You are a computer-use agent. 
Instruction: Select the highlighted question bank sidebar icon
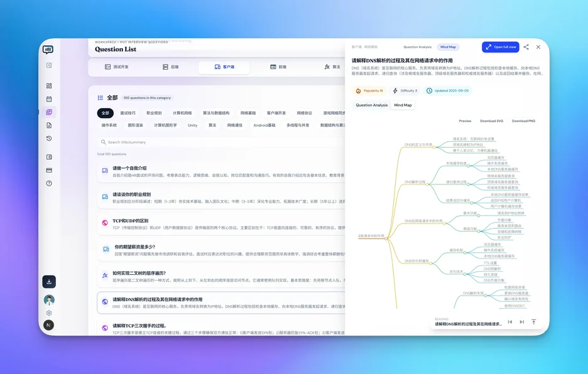tap(49, 112)
